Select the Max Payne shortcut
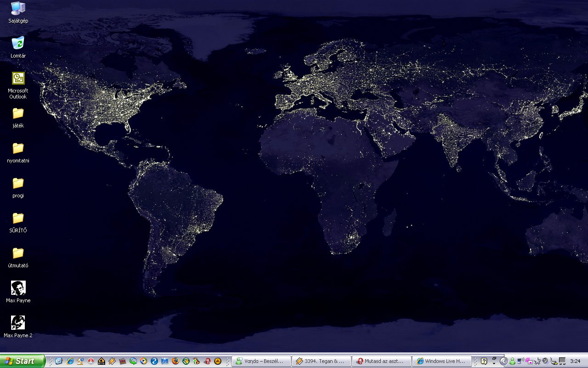The image size is (588, 368). tap(18, 292)
